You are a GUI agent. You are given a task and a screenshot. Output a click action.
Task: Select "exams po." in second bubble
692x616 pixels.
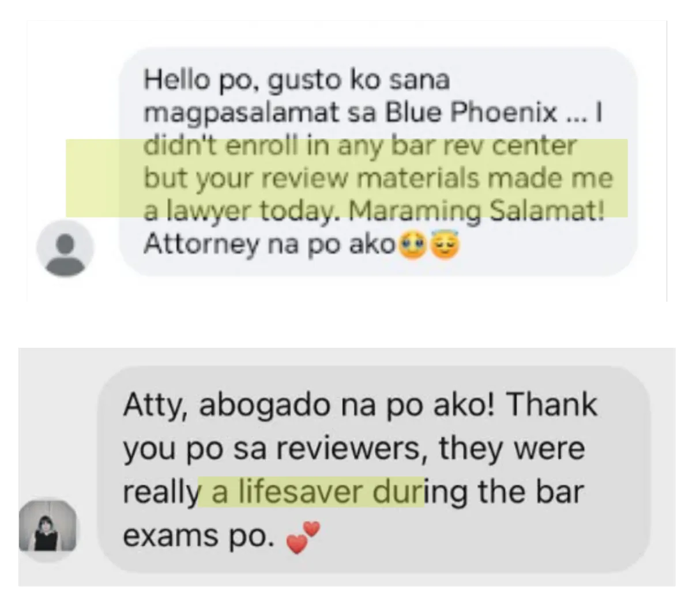[x=199, y=536]
